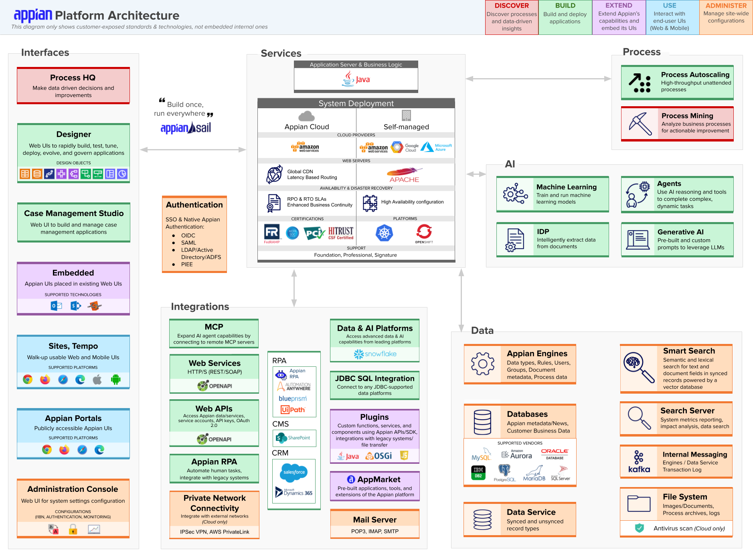Click "Global CDN" text
Image resolution: width=753 pixels, height=560 pixels.
coord(300,172)
